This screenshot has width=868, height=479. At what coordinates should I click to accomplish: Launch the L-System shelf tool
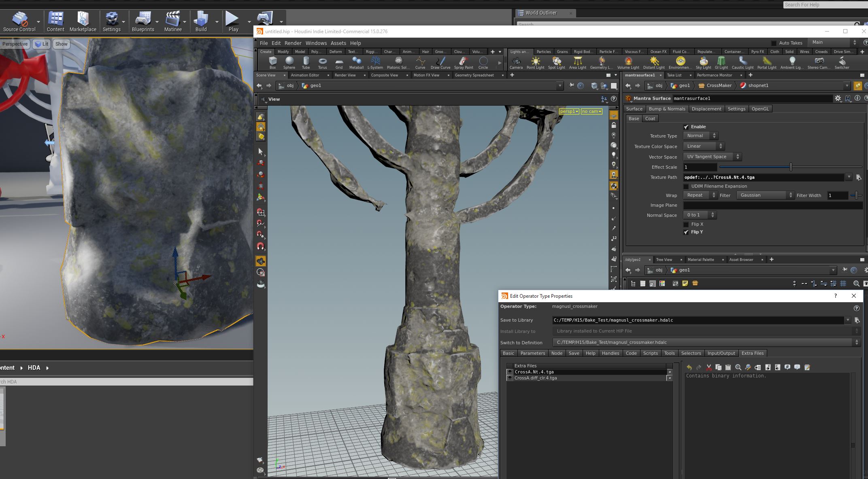pos(375,63)
